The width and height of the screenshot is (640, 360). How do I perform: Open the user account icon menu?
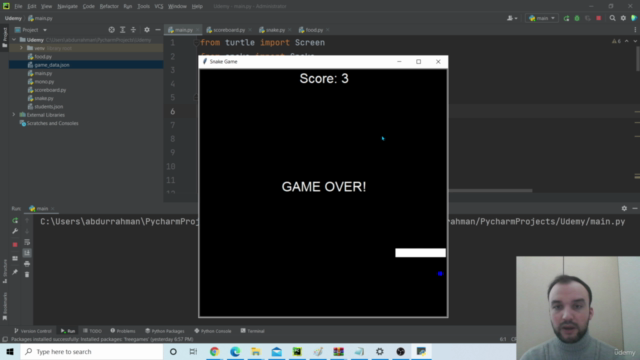[x=511, y=18]
